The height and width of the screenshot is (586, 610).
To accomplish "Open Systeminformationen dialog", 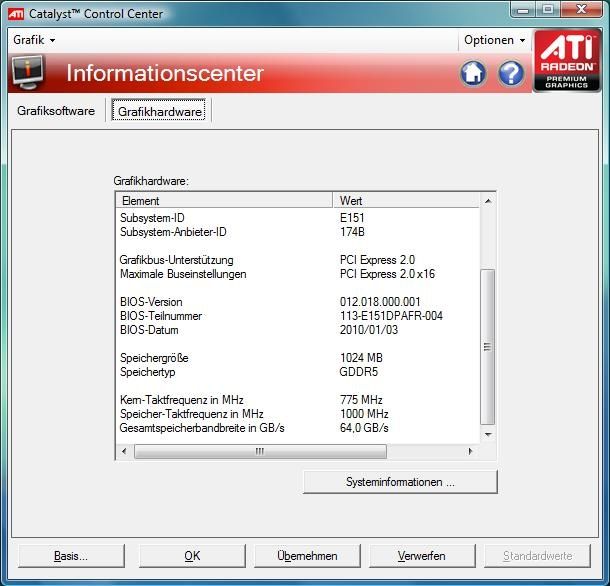I will 400,482.
